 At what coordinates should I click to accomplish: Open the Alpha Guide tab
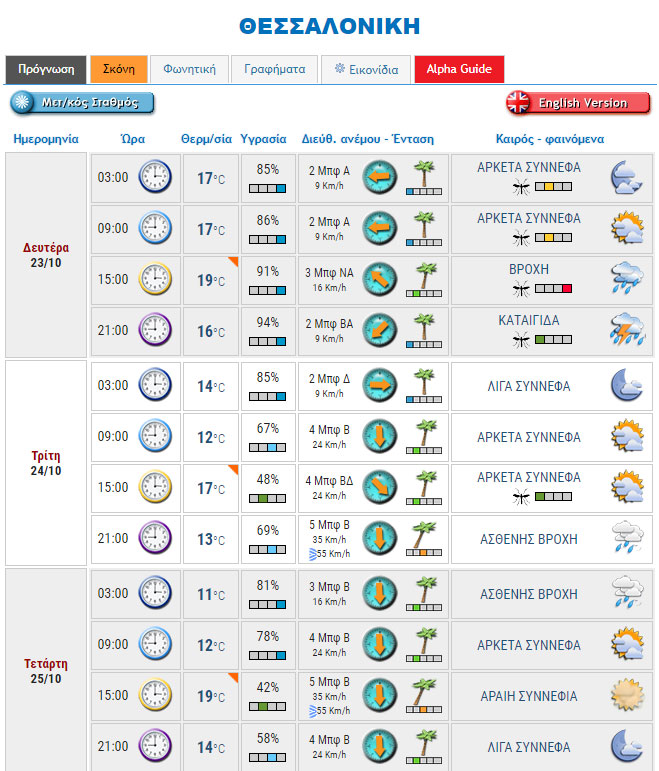tap(459, 69)
